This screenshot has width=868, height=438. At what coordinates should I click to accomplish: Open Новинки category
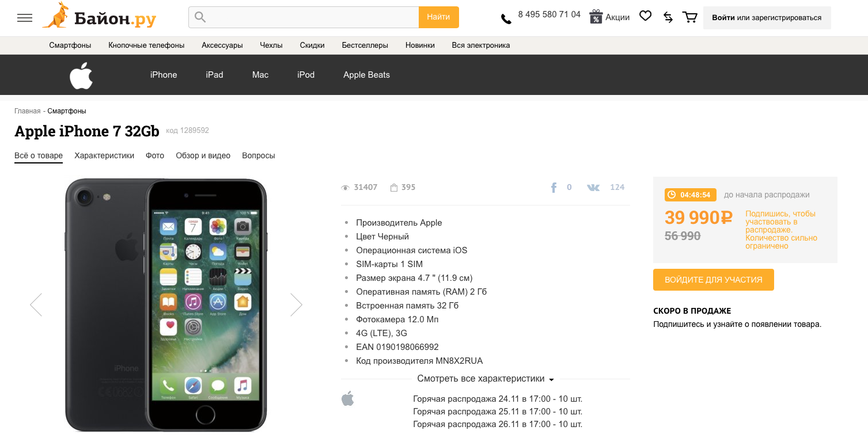pyautogui.click(x=420, y=45)
